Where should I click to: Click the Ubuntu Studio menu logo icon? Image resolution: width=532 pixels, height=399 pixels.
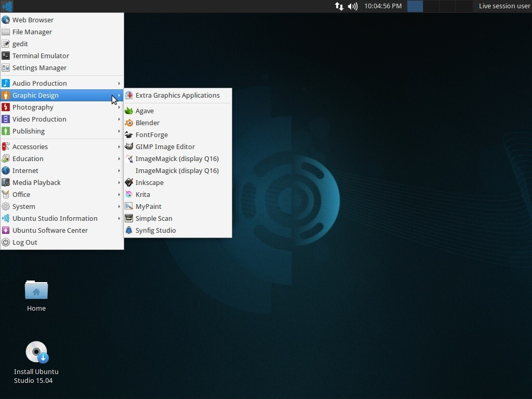pyautogui.click(x=7, y=6)
